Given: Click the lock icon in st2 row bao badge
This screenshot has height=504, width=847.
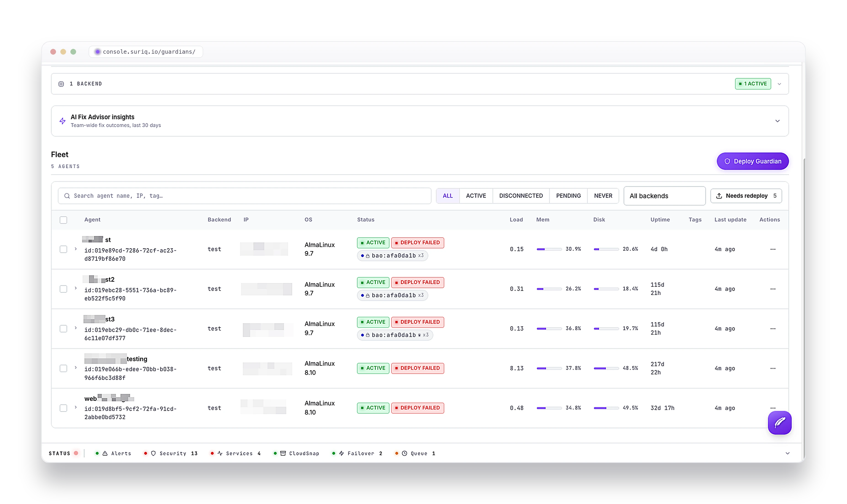Looking at the screenshot, I should [x=368, y=295].
